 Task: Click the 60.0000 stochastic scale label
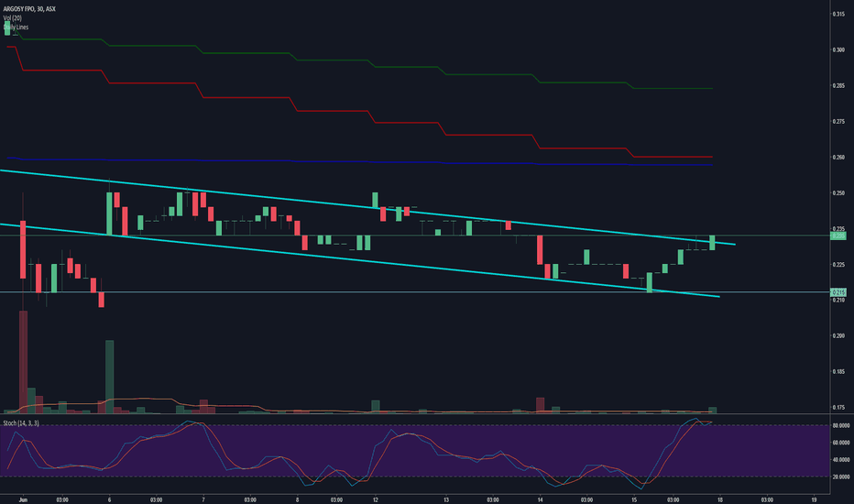tap(840, 443)
